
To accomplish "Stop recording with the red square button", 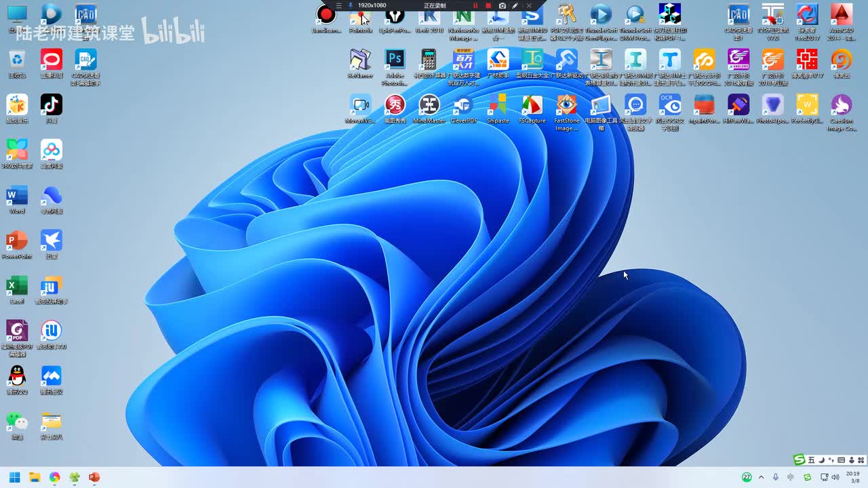I will [488, 5].
